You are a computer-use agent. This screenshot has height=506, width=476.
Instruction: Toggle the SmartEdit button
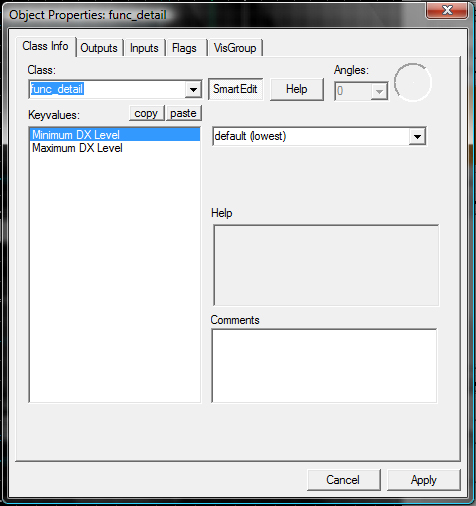tap(235, 89)
